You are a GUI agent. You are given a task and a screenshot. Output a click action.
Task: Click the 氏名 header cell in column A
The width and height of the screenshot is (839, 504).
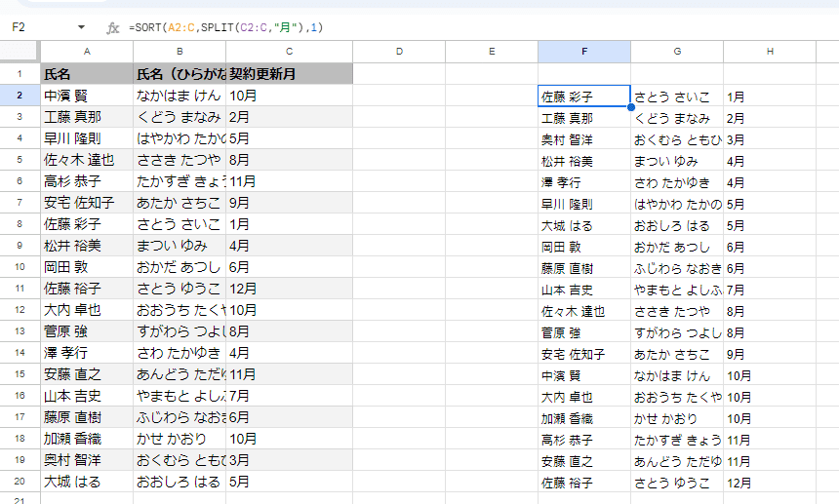87,74
